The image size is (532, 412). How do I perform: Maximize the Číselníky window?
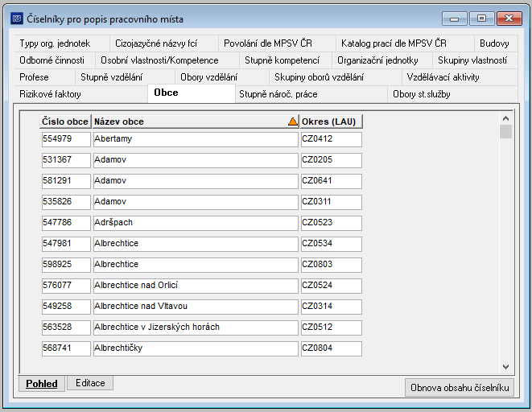coord(482,19)
